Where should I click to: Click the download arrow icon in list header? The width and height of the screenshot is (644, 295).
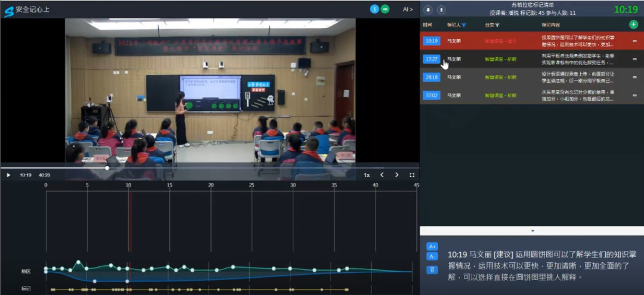pos(429,10)
